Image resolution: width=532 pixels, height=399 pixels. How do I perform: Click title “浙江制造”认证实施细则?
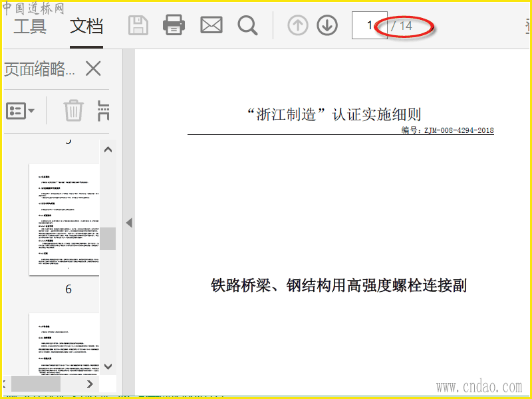click(334, 114)
